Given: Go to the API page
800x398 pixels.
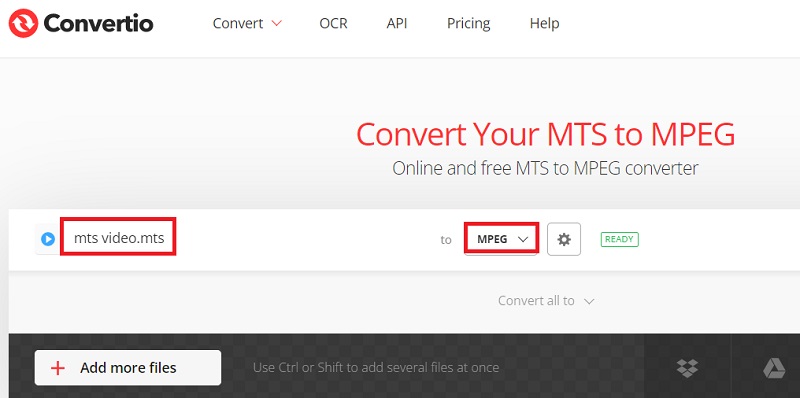Looking at the screenshot, I should (397, 23).
